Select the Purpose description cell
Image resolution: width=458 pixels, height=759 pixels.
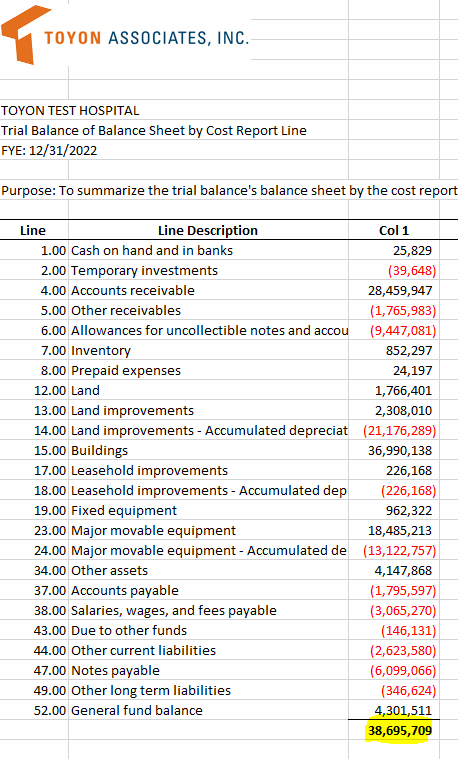(229, 190)
